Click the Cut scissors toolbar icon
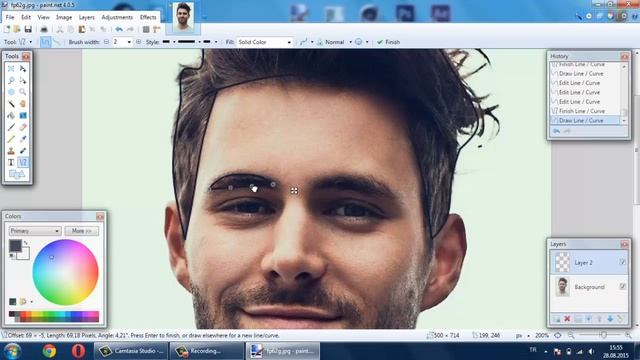The image size is (640, 360). point(60,29)
